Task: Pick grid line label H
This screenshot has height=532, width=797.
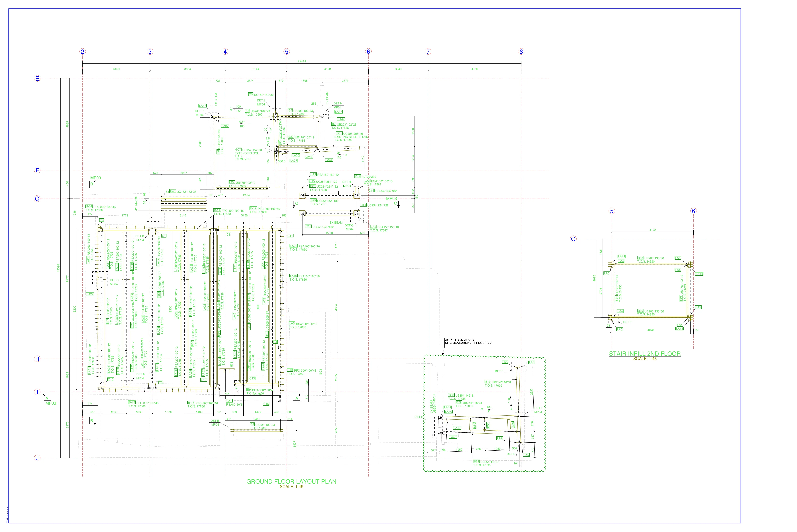Action: click(37, 359)
